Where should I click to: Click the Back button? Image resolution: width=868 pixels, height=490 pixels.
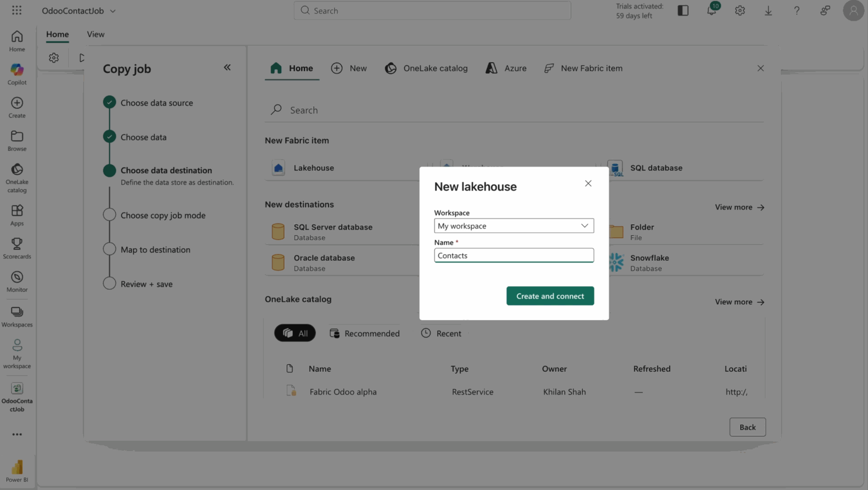click(747, 427)
